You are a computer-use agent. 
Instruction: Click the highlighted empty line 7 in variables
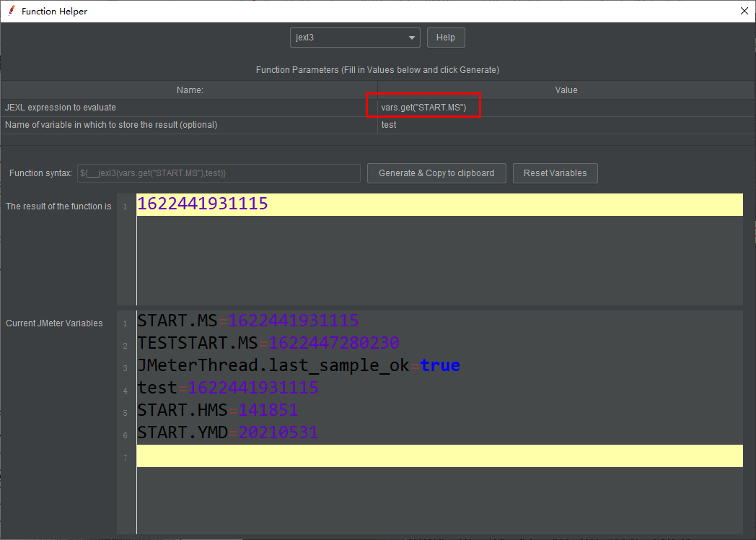pyautogui.click(x=440, y=456)
